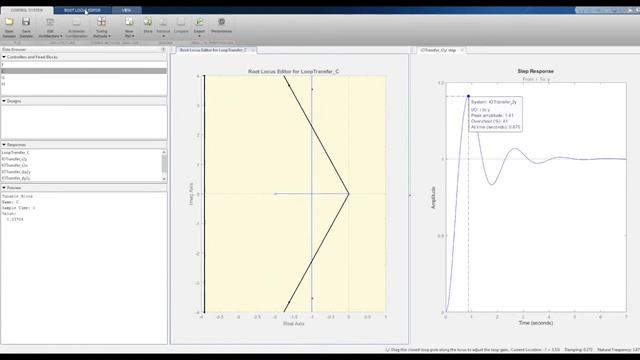The height and width of the screenshot is (360, 640).
Task: Click the Store design icon
Action: (148, 22)
